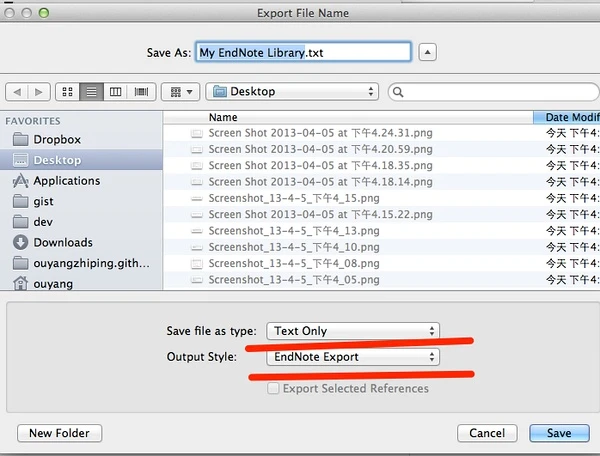Create a New Folder
Viewport: 600px width, 456px height.
(x=59, y=433)
